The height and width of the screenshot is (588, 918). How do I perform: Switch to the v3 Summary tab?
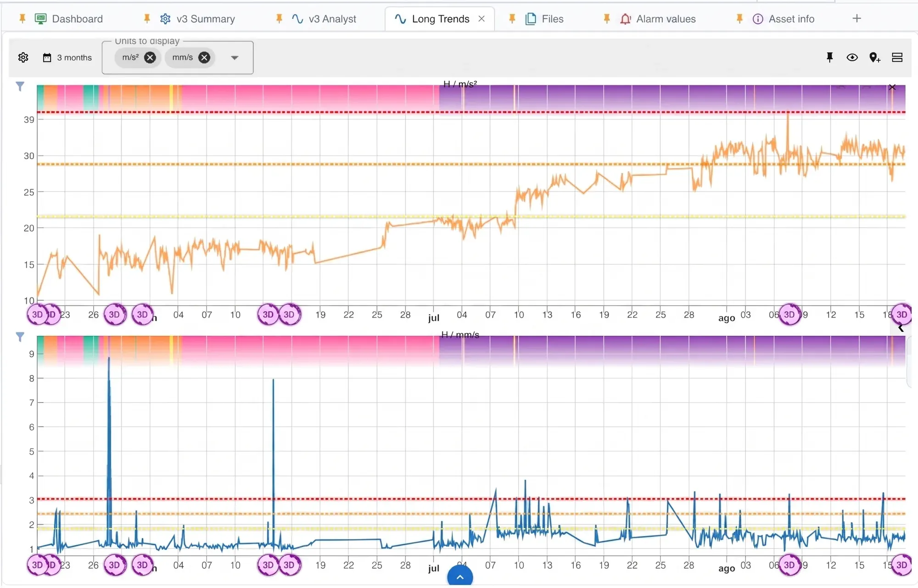point(197,19)
